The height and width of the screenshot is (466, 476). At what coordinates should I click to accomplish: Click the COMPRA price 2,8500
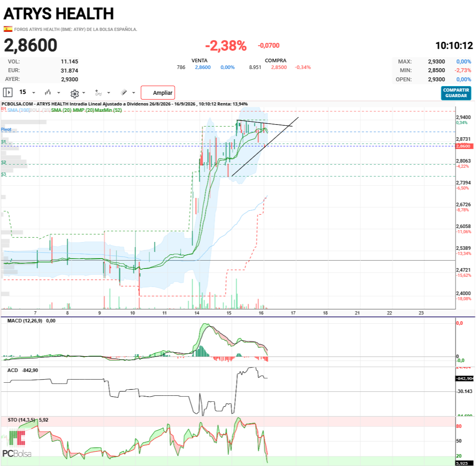pyautogui.click(x=279, y=67)
